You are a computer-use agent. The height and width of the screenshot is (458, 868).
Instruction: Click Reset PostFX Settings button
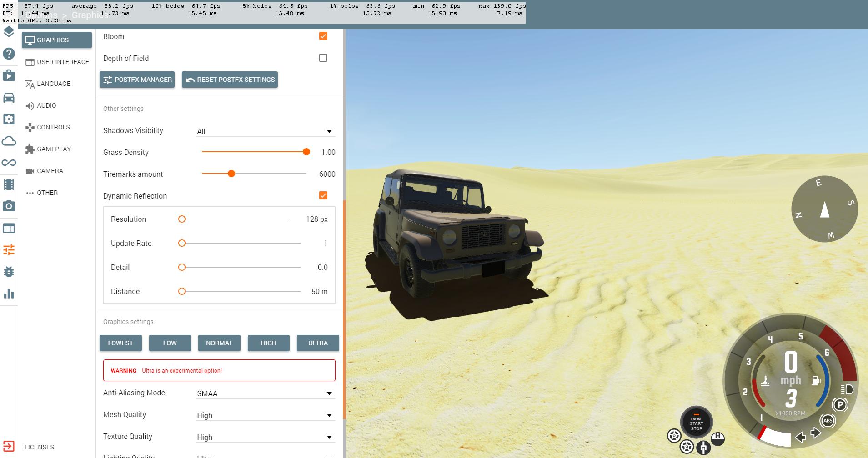pos(230,80)
